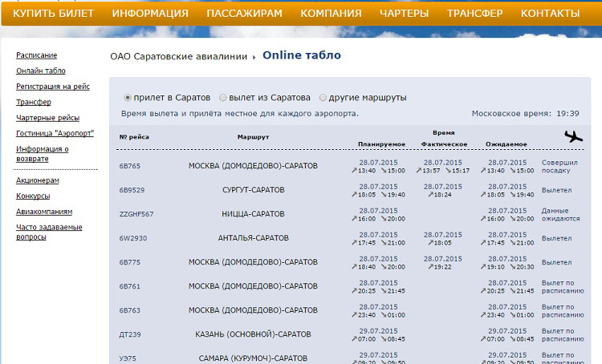The width and height of the screenshot is (602, 364).
Task: Click 'ОАО Саратовские авиалинии' breadcrumb
Action: click(179, 57)
